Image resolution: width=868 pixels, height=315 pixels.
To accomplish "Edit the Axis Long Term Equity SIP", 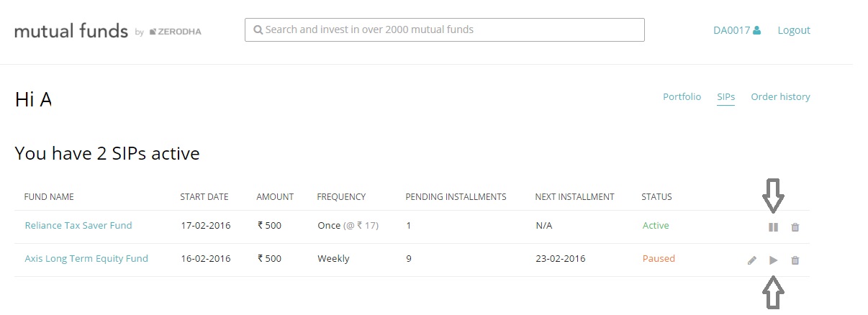I will pyautogui.click(x=752, y=260).
